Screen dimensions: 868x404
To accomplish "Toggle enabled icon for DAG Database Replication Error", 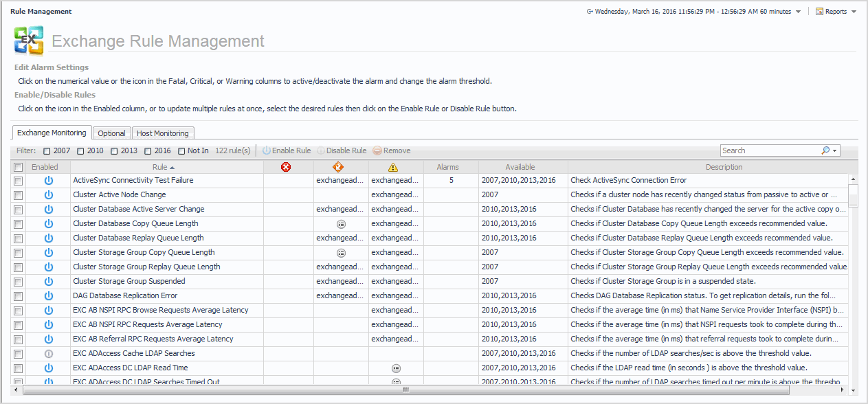I will (48, 295).
